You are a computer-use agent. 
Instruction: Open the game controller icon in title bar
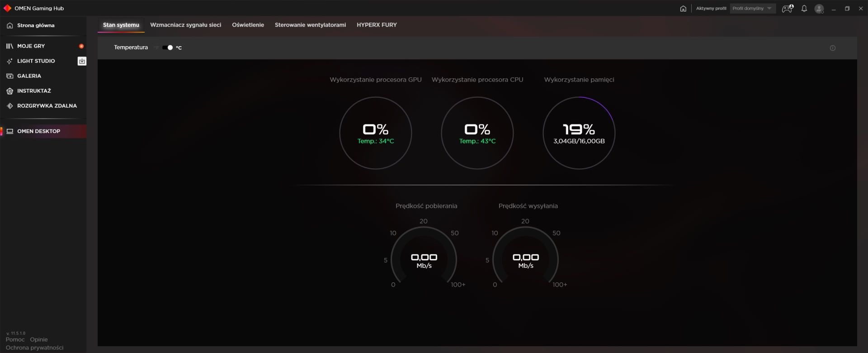(788, 9)
